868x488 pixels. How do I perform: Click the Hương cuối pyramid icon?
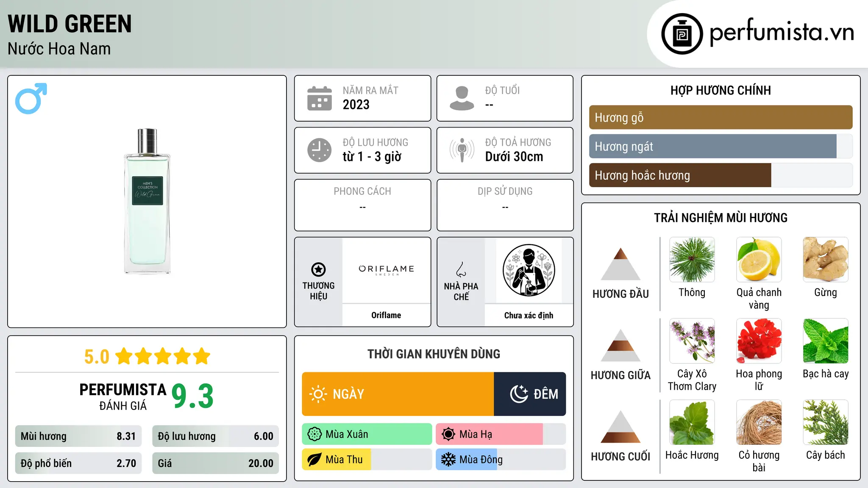click(x=620, y=427)
